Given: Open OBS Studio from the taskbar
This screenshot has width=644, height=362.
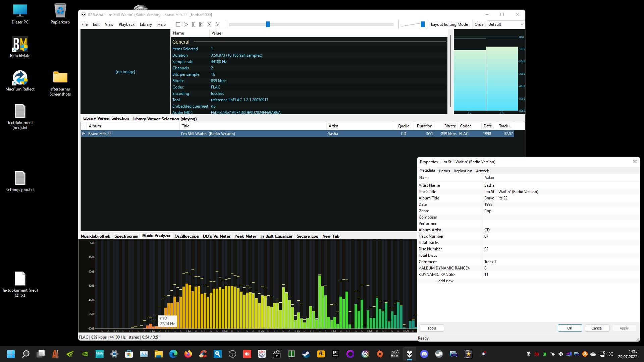Looking at the screenshot, I should point(232,354).
